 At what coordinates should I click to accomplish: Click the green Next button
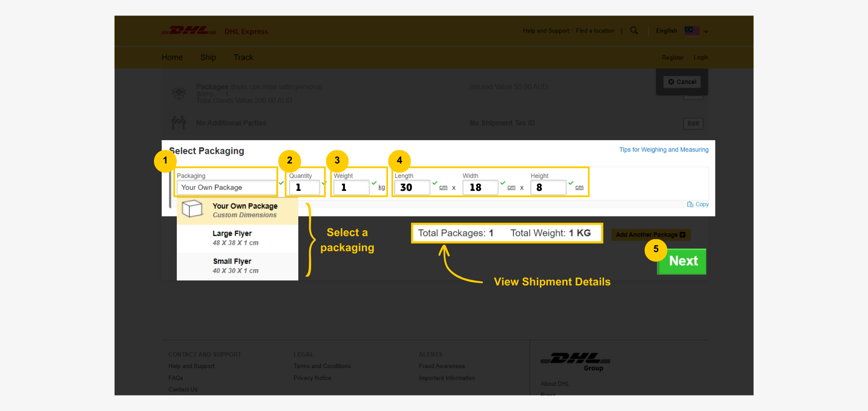[x=682, y=261]
